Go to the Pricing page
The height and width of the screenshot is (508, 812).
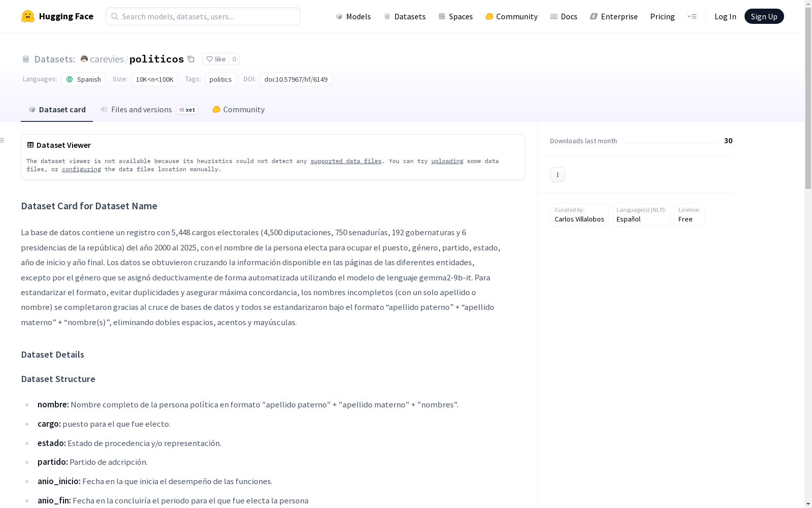[x=662, y=16]
